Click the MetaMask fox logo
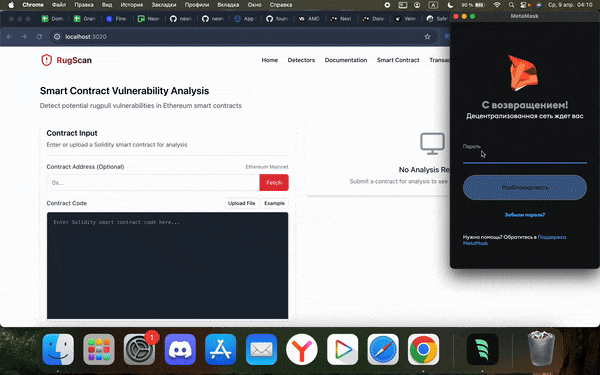The height and width of the screenshot is (375, 600). pyautogui.click(x=523, y=73)
